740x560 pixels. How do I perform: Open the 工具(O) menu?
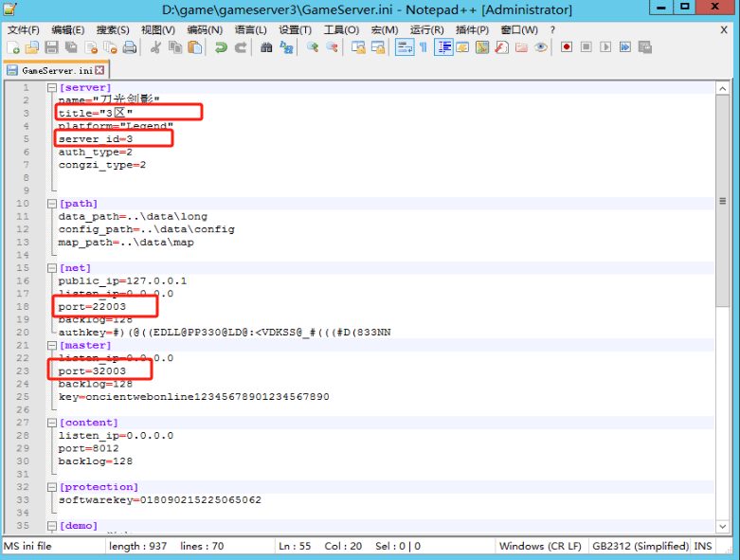[341, 30]
